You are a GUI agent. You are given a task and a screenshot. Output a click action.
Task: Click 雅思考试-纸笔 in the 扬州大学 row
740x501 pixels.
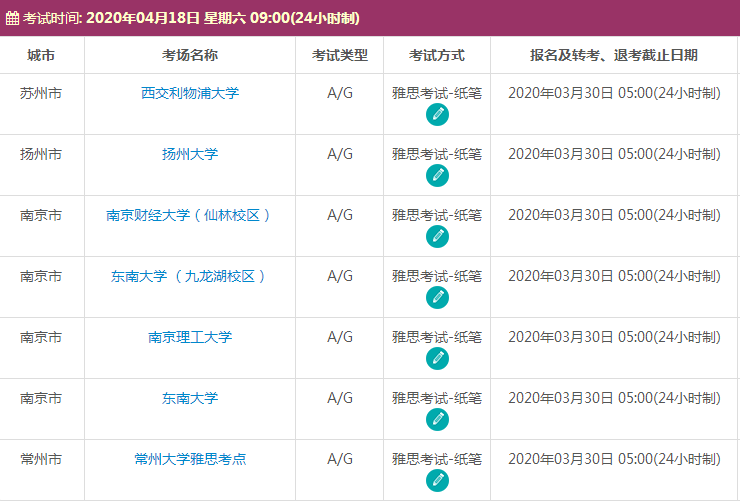(x=437, y=154)
